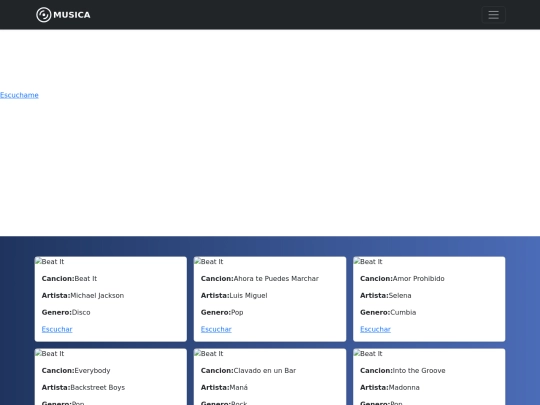Image resolution: width=540 pixels, height=405 pixels.
Task: Click song title Ahora te Puedes Marchar
Action: [x=276, y=279]
